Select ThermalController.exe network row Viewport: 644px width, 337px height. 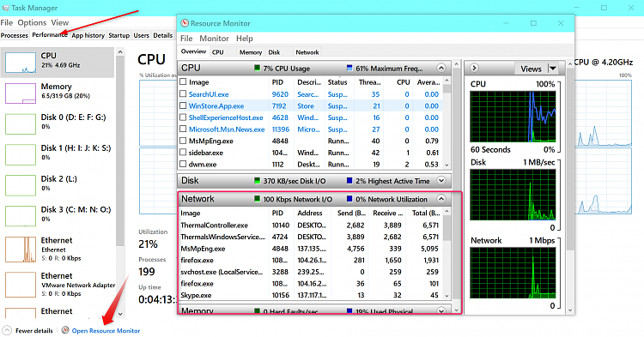311,225
